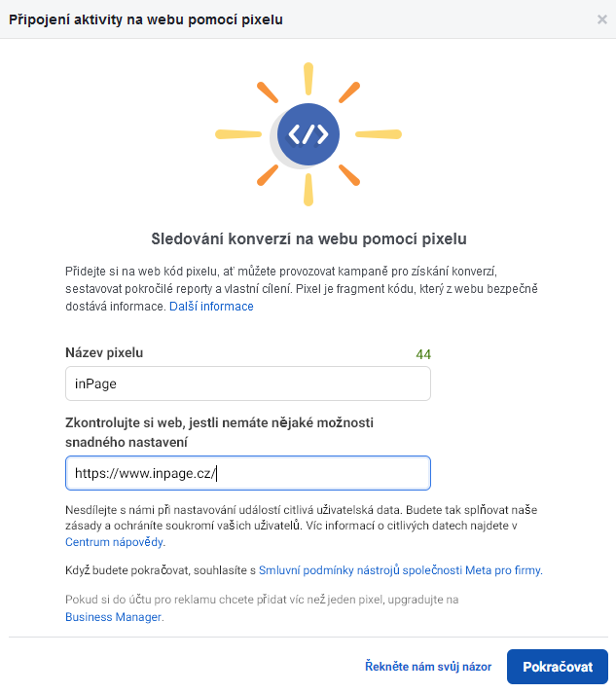Image resolution: width=616 pixels, height=693 pixels.
Task: Click the blue code brackets pixel icon
Action: 308,134
